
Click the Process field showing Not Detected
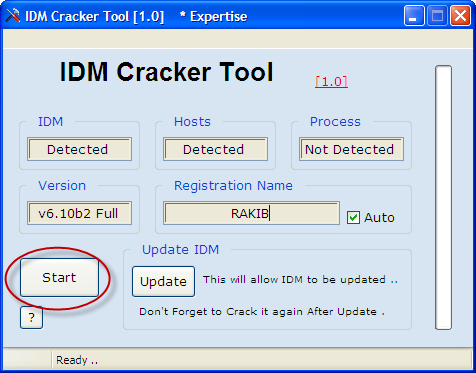point(351,149)
